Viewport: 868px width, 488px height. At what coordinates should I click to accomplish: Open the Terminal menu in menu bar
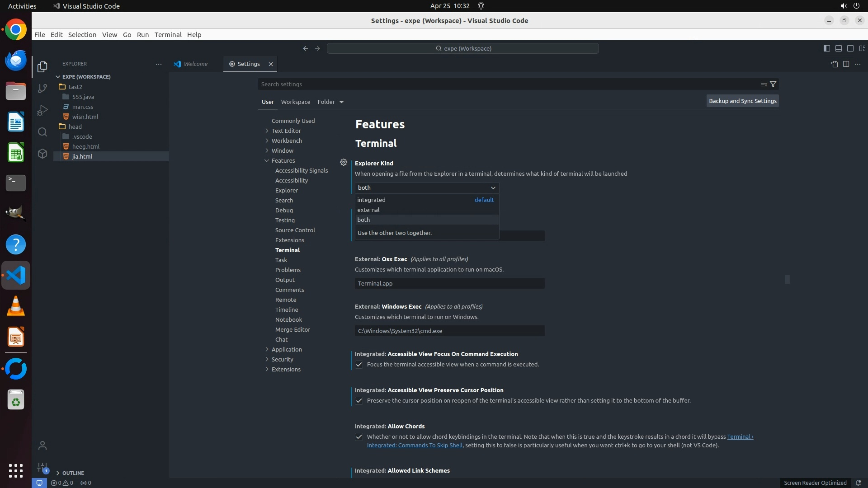coord(168,35)
